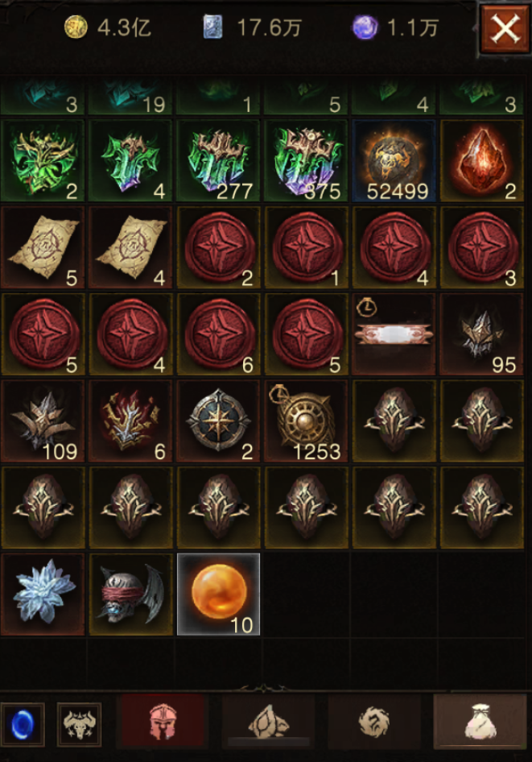Click the pale blue crystal flower item

point(43,594)
